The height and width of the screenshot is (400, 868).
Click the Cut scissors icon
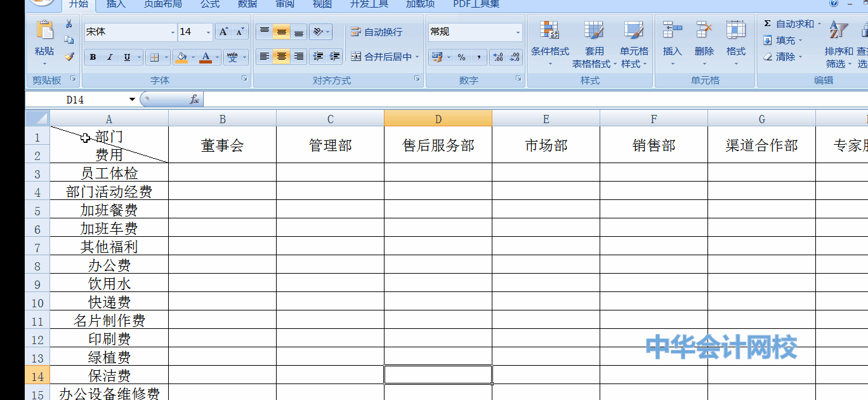click(x=69, y=24)
